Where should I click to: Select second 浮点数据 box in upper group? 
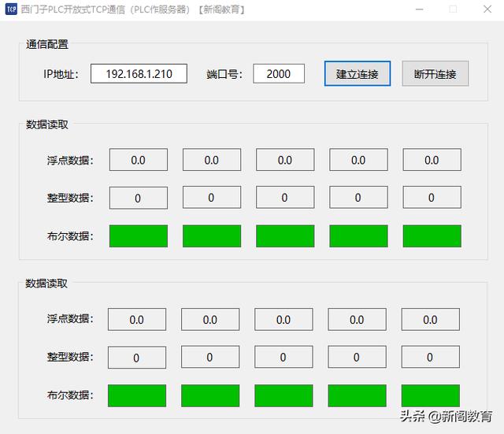click(x=212, y=160)
